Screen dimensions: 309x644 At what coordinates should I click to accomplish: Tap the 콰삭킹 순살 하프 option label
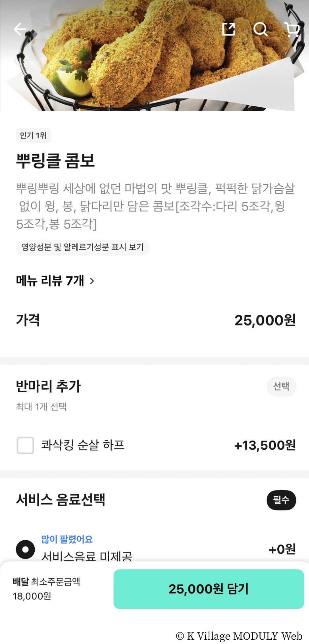83,445
